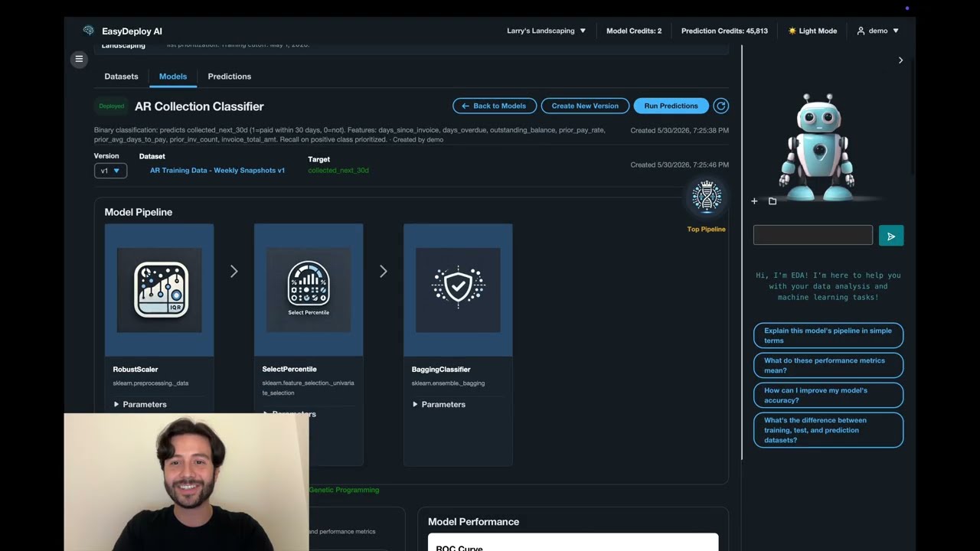Go Back to Models
Screen dimensions: 980x551
point(495,106)
